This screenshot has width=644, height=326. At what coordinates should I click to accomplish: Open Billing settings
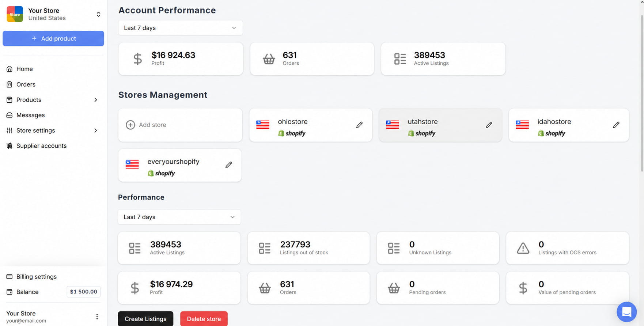[53, 276]
